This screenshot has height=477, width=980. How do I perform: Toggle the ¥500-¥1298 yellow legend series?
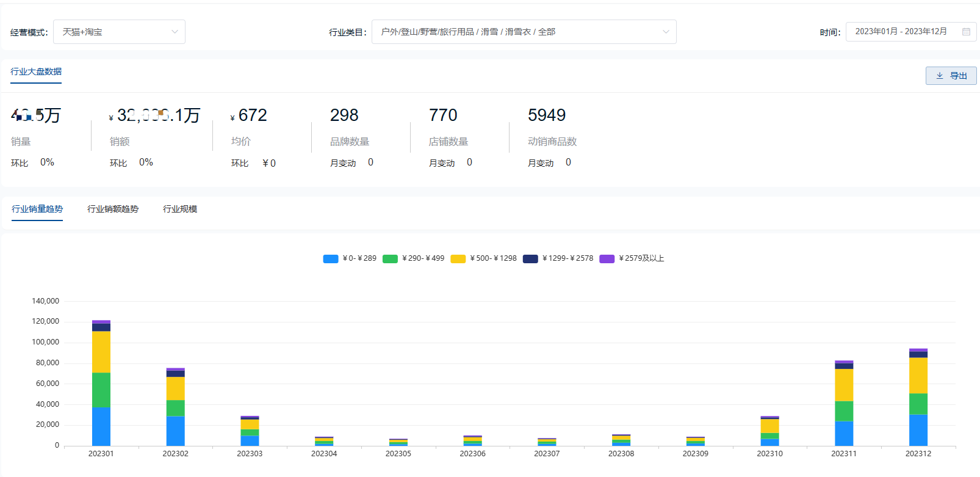[x=484, y=258]
